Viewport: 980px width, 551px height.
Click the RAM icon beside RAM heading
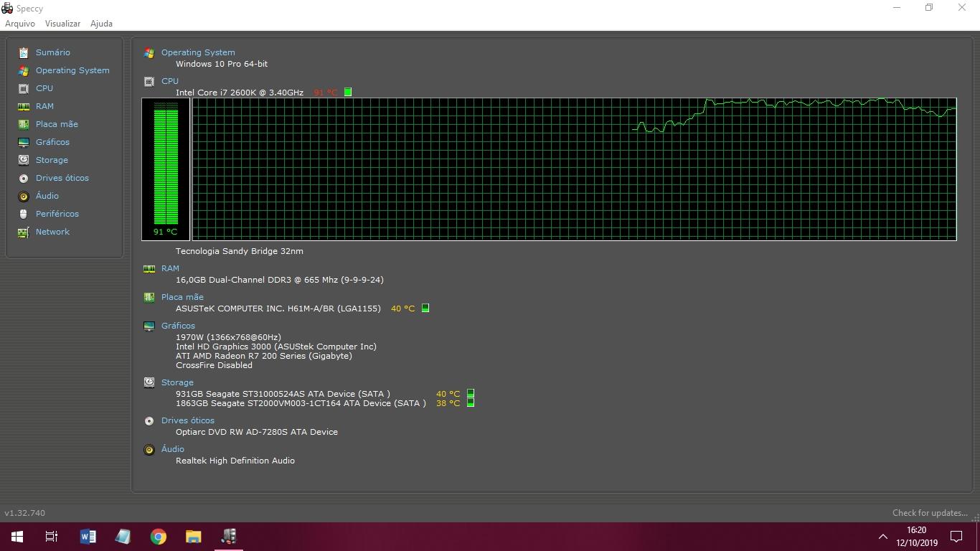[x=149, y=269]
